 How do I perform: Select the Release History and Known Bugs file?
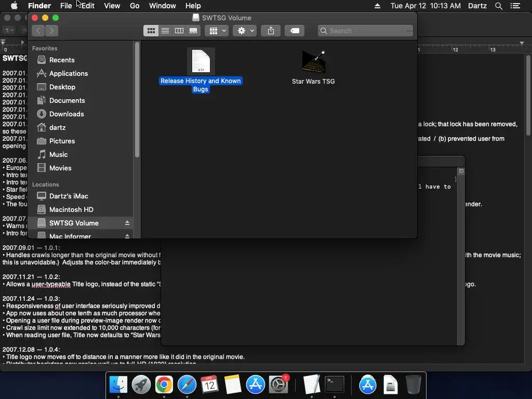201,70
